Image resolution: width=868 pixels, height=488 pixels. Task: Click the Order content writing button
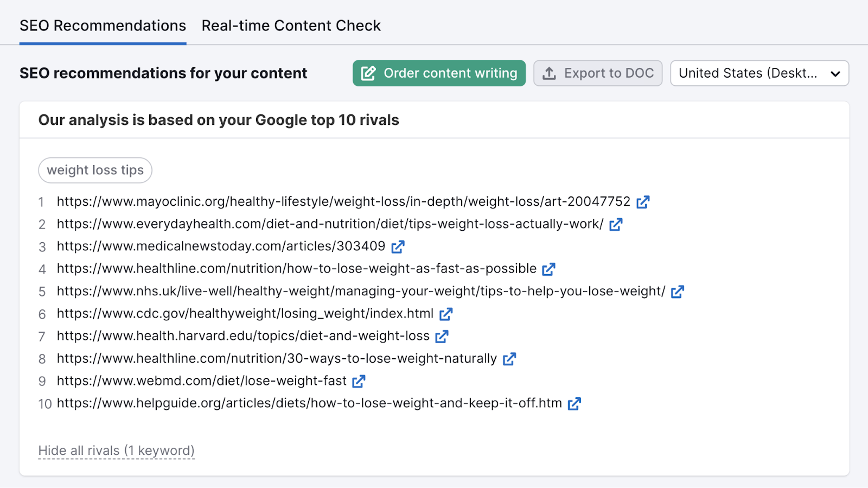439,73
